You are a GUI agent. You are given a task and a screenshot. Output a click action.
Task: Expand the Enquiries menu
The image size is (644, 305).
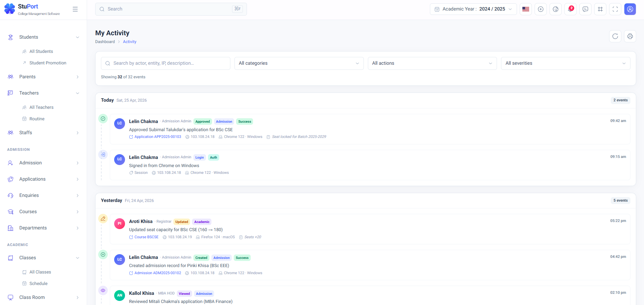click(78, 196)
